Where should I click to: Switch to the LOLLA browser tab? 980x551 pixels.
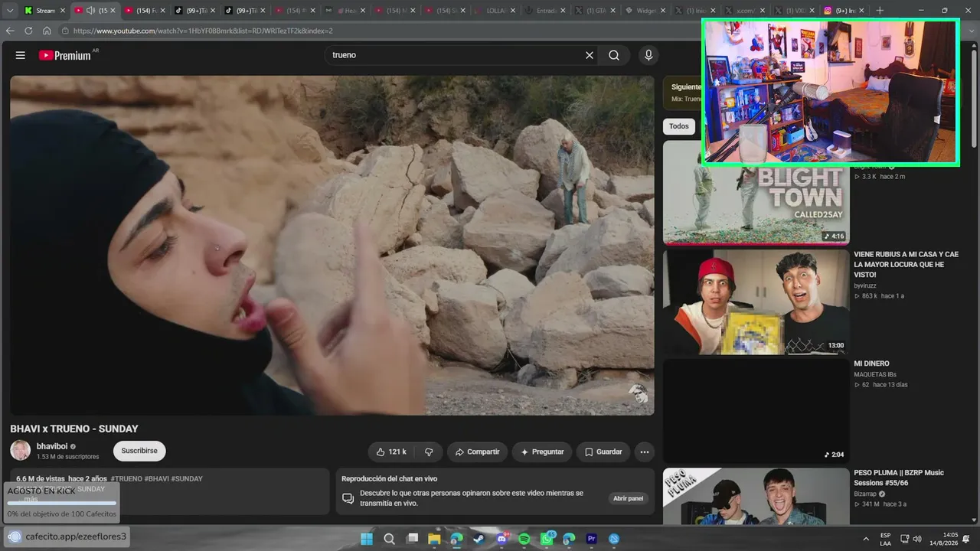496,11
